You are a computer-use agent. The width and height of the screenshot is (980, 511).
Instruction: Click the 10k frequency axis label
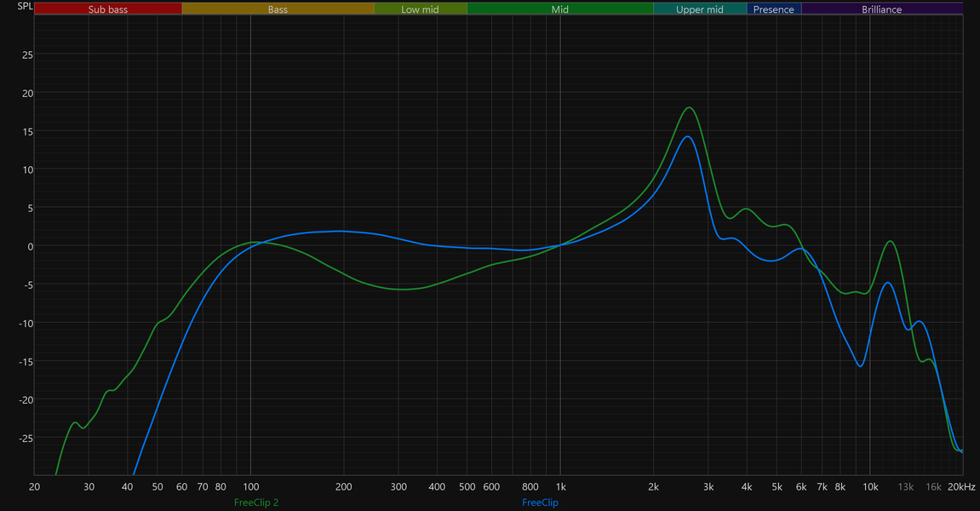coord(870,486)
